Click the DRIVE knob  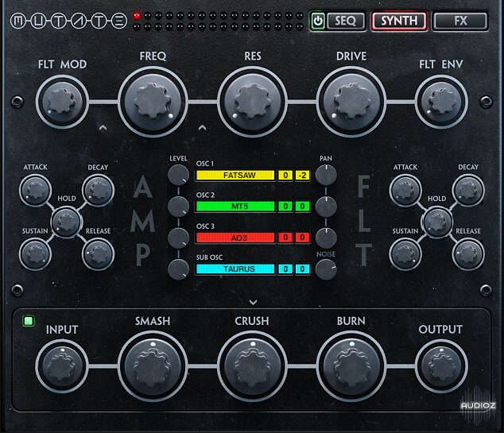tap(351, 102)
